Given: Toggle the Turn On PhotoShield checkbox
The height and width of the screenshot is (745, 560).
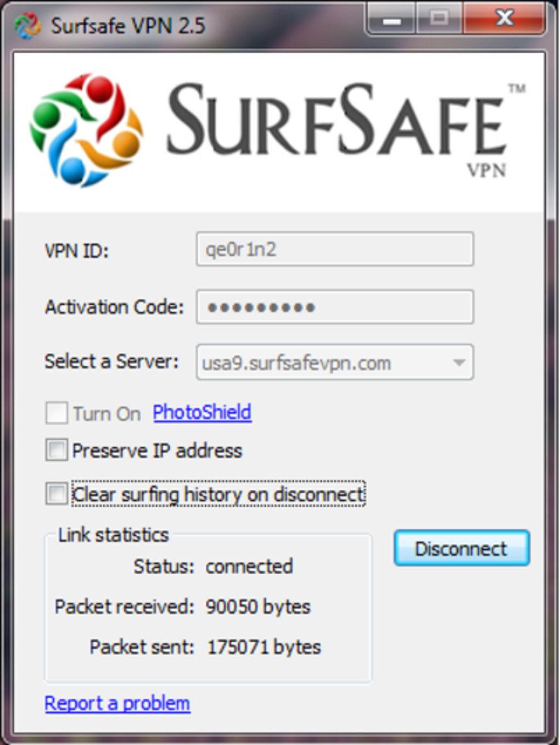Looking at the screenshot, I should click(57, 413).
